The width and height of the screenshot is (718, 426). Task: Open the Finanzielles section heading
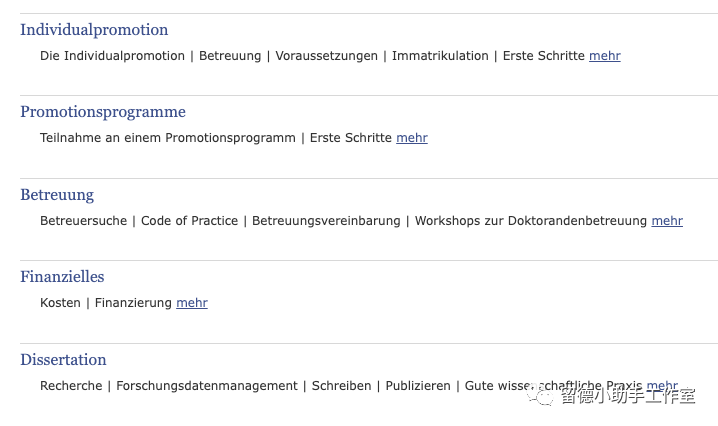[62, 277]
